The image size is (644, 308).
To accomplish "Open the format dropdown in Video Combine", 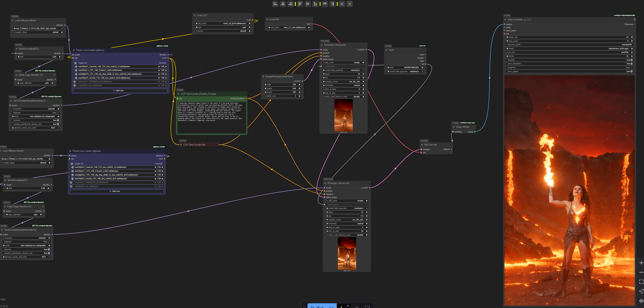I will click(569, 48).
